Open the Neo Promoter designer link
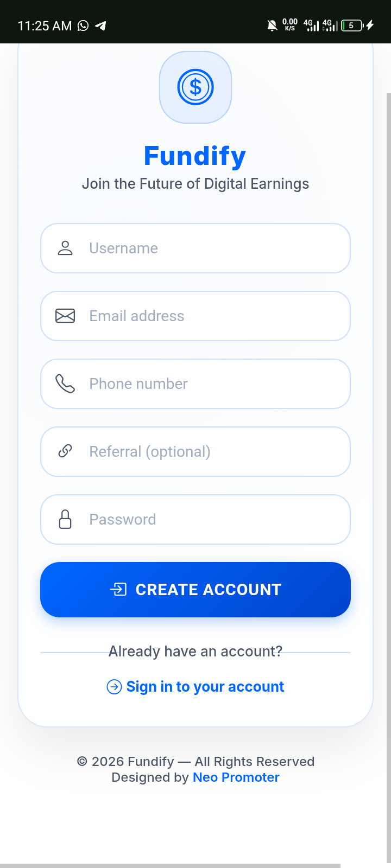This screenshot has width=391, height=868. pyautogui.click(x=236, y=777)
